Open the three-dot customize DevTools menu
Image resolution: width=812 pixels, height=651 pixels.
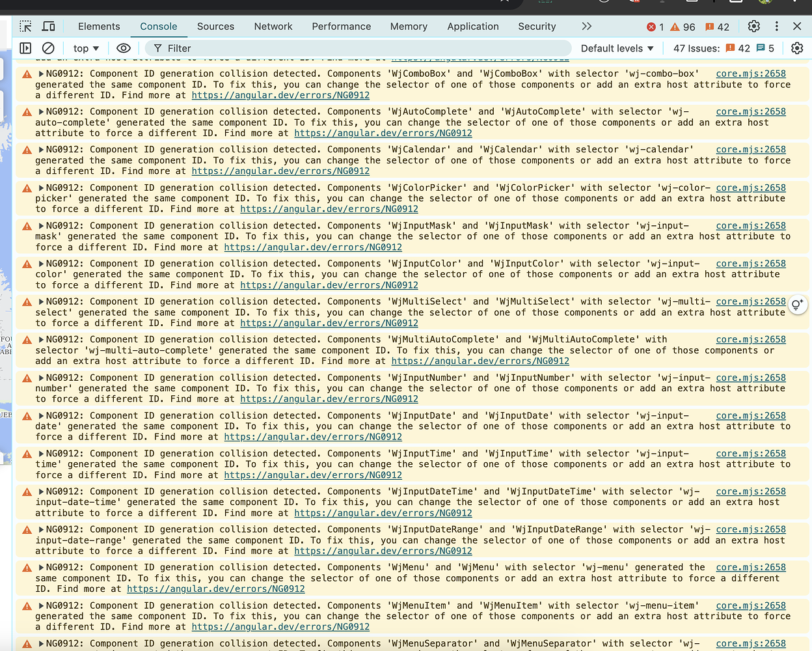coord(778,26)
